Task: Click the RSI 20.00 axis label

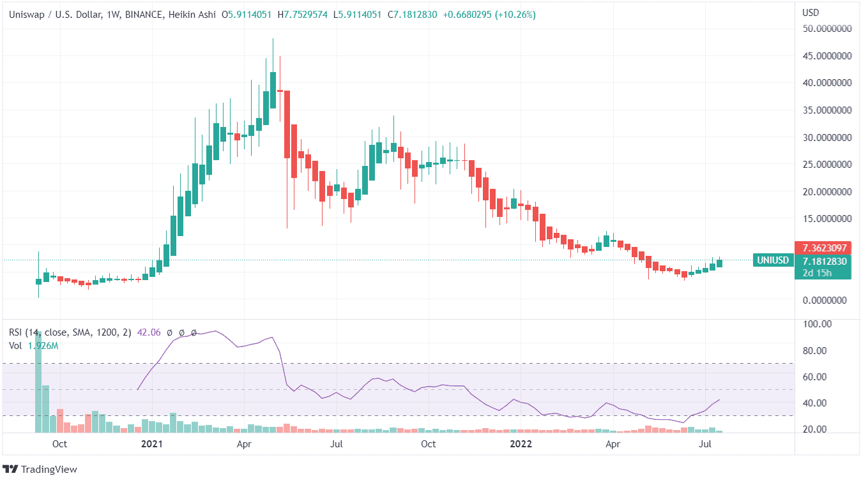Action: [816, 429]
